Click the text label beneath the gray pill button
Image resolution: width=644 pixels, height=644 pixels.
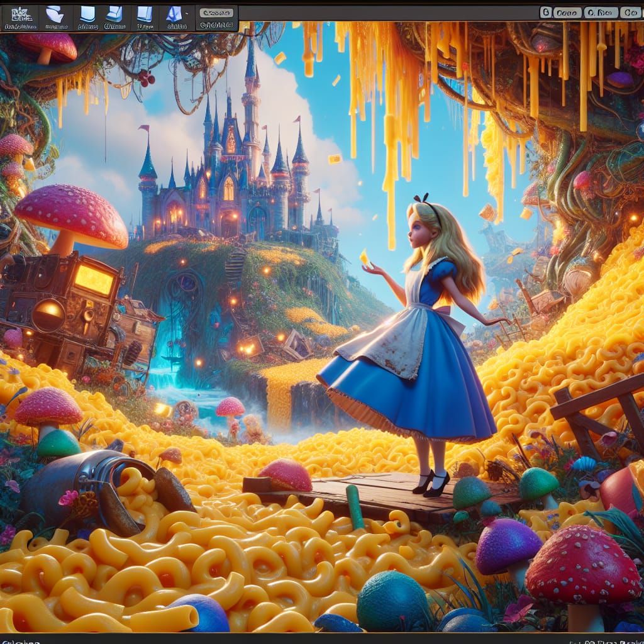[x=216, y=25]
